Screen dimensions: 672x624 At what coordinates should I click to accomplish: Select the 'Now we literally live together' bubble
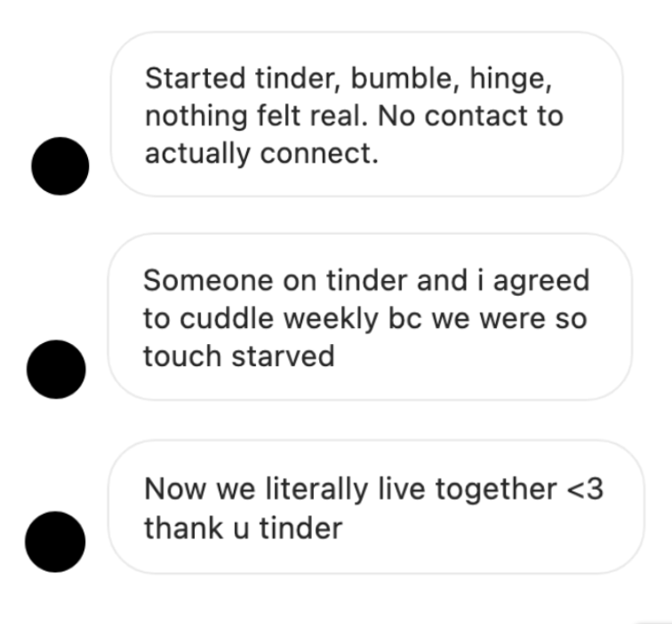(x=376, y=507)
